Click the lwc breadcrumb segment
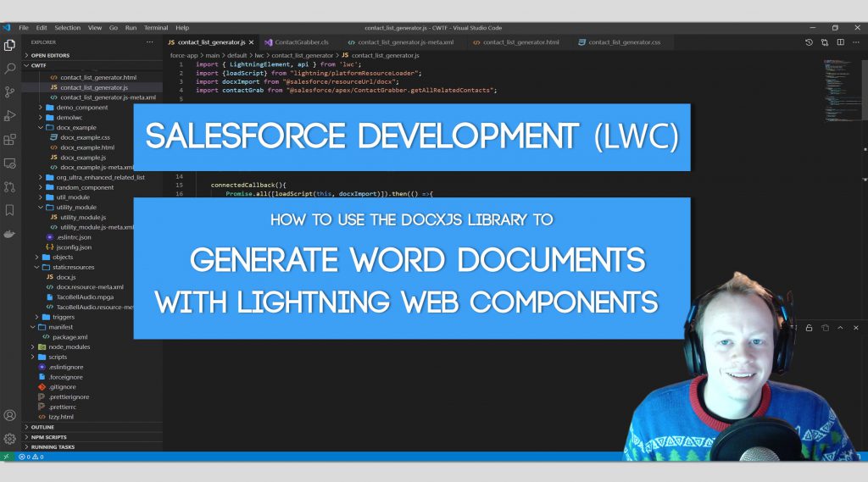This screenshot has height=482, width=868. tap(259, 55)
